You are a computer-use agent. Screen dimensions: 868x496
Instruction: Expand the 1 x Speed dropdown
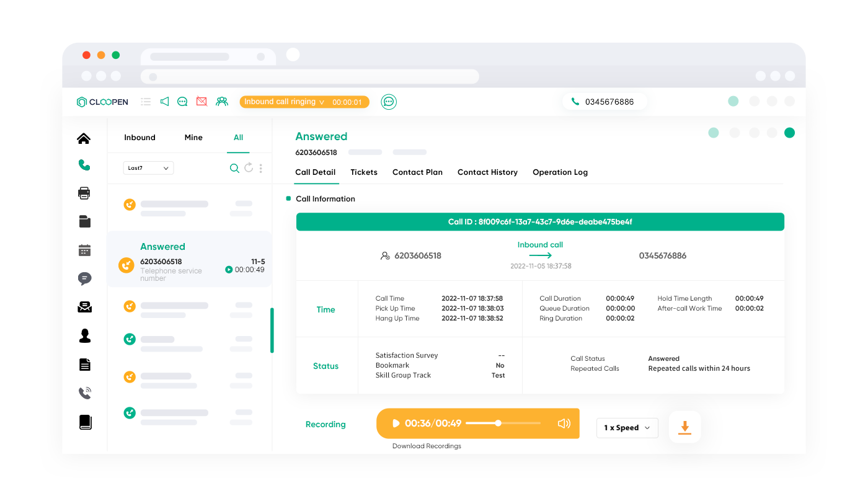[627, 428]
